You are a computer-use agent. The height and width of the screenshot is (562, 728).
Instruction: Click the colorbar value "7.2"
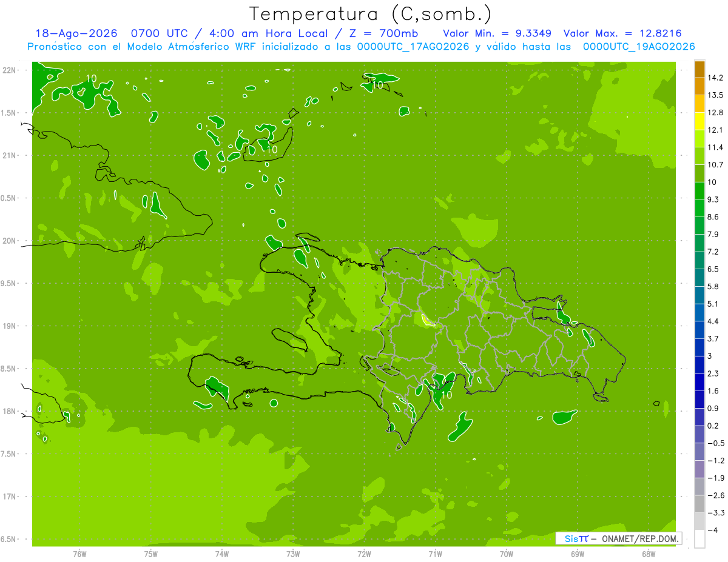713,252
